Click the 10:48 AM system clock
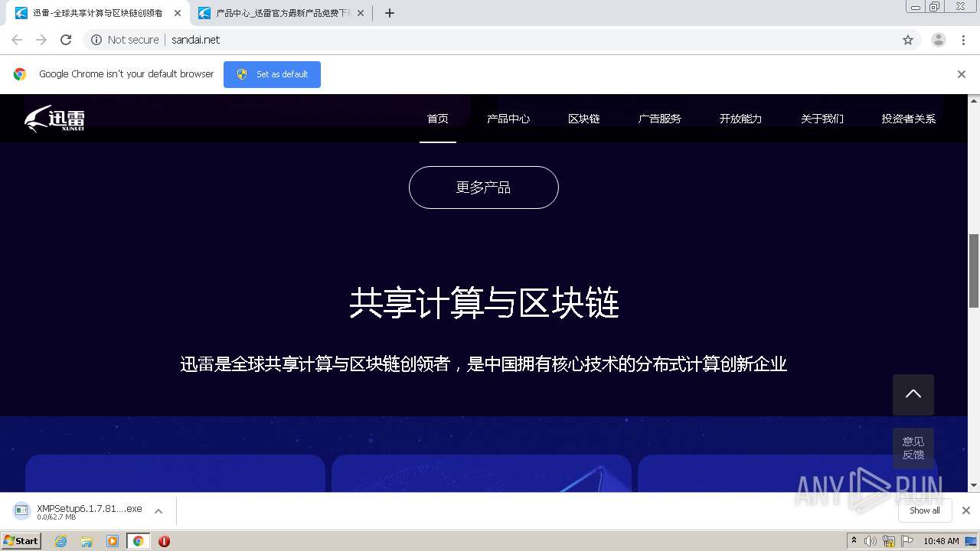Screen dimensions: 980x551 [941, 541]
